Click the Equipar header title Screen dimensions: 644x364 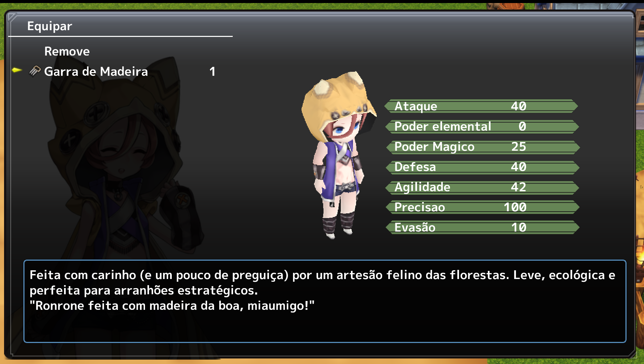click(49, 26)
